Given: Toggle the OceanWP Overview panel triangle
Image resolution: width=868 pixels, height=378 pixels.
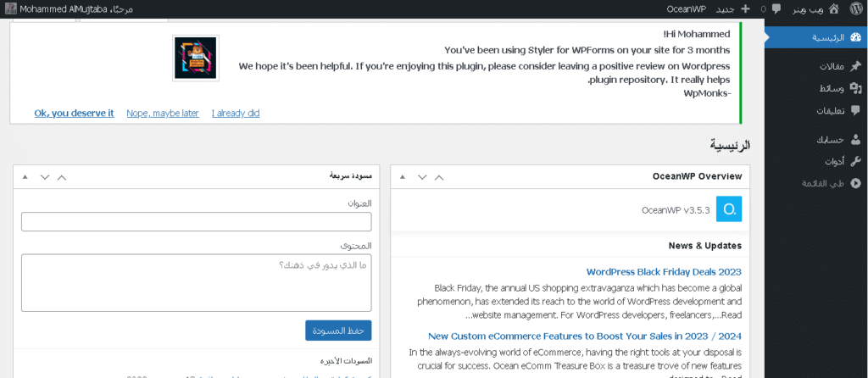Looking at the screenshot, I should tap(402, 177).
